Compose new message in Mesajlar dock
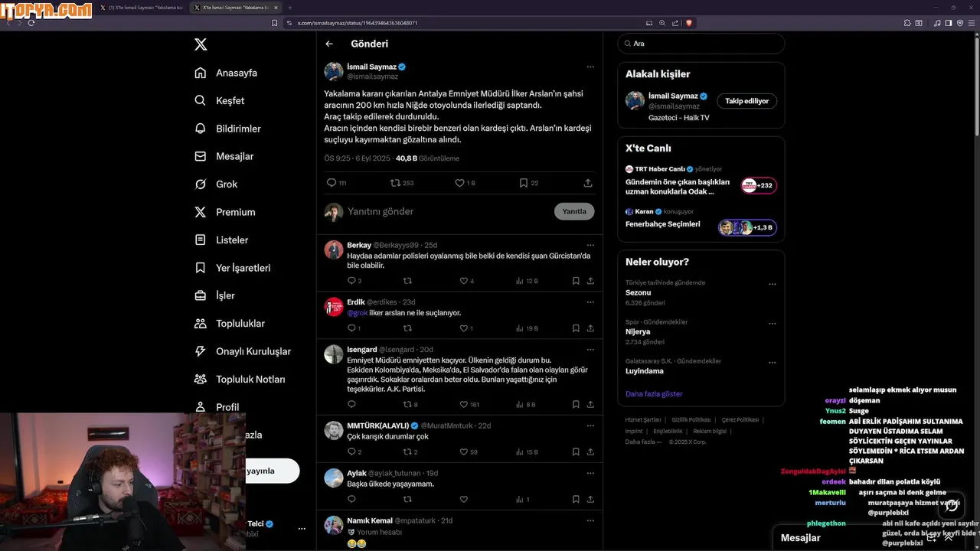Image resolution: width=980 pixels, height=551 pixels. pyautogui.click(x=931, y=538)
